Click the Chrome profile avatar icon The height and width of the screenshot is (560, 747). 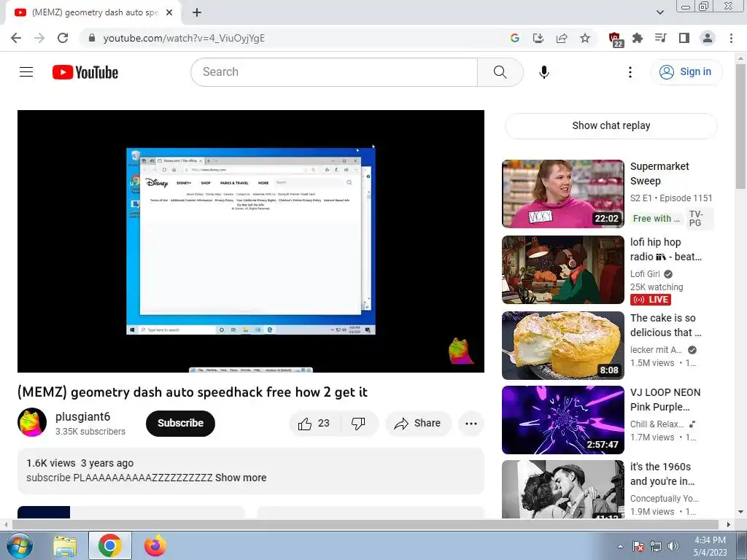coord(708,38)
